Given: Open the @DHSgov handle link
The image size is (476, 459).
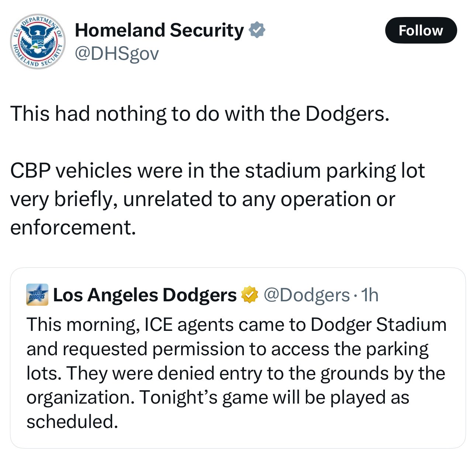Looking at the screenshot, I should pyautogui.click(x=117, y=54).
